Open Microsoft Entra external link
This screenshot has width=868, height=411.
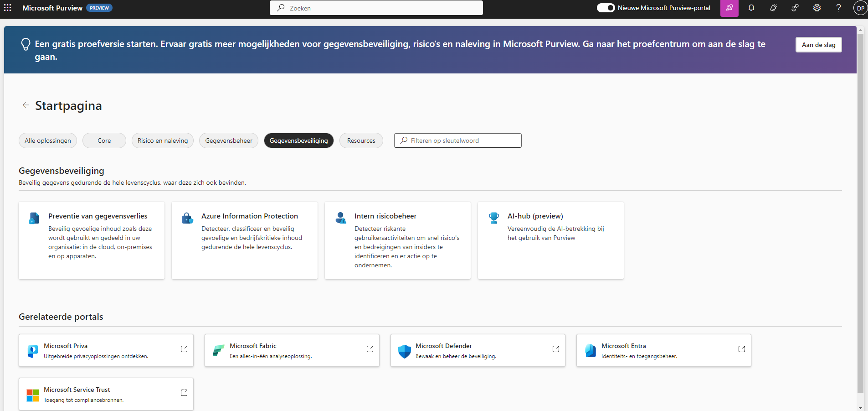click(742, 349)
